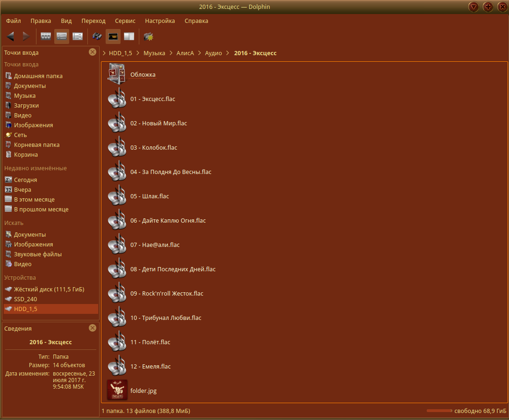
Task: Select audio icon of 02 - Новый Мир.flac
Action: pyautogui.click(x=117, y=123)
